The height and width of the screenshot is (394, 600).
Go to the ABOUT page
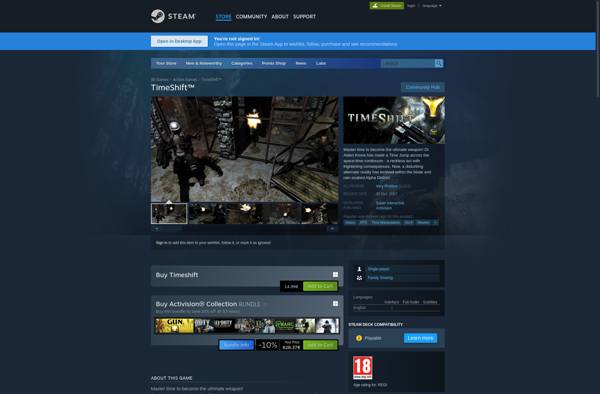click(x=280, y=16)
